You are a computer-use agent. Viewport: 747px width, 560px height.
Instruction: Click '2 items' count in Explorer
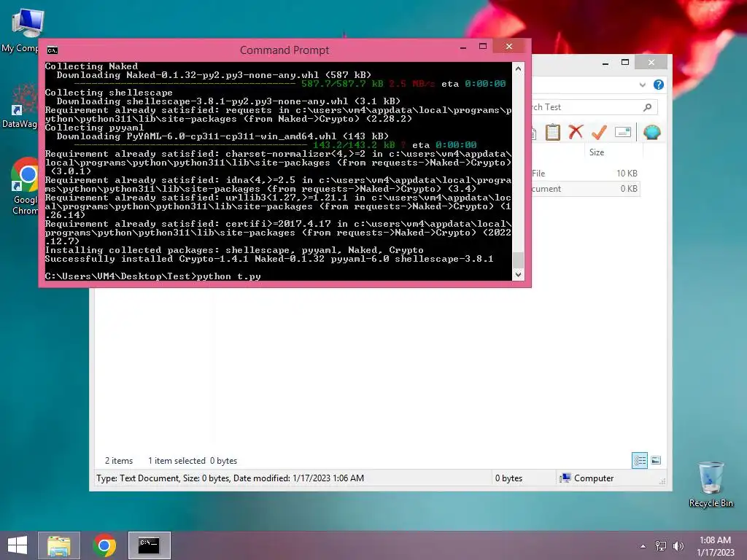[119, 461]
